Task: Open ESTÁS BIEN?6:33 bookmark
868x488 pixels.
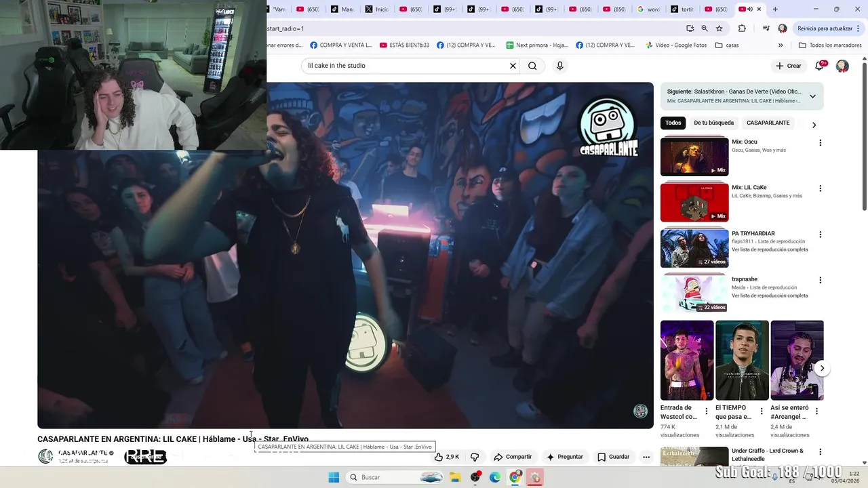Action: 404,45
